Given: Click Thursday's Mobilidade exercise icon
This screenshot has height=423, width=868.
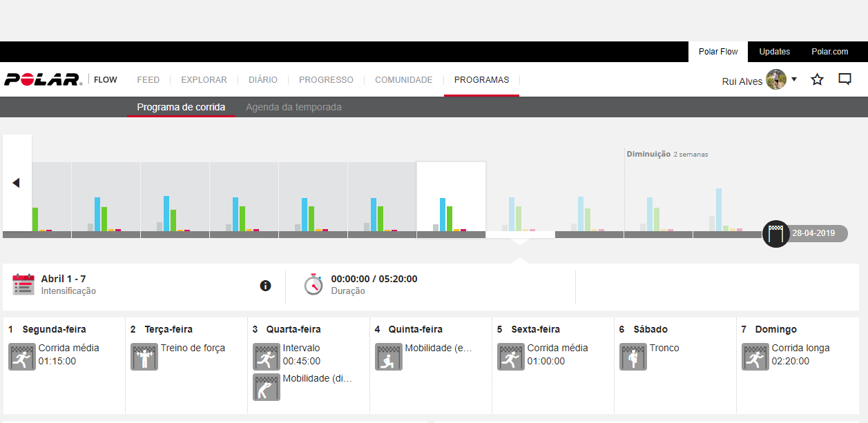Looking at the screenshot, I should 389,357.
